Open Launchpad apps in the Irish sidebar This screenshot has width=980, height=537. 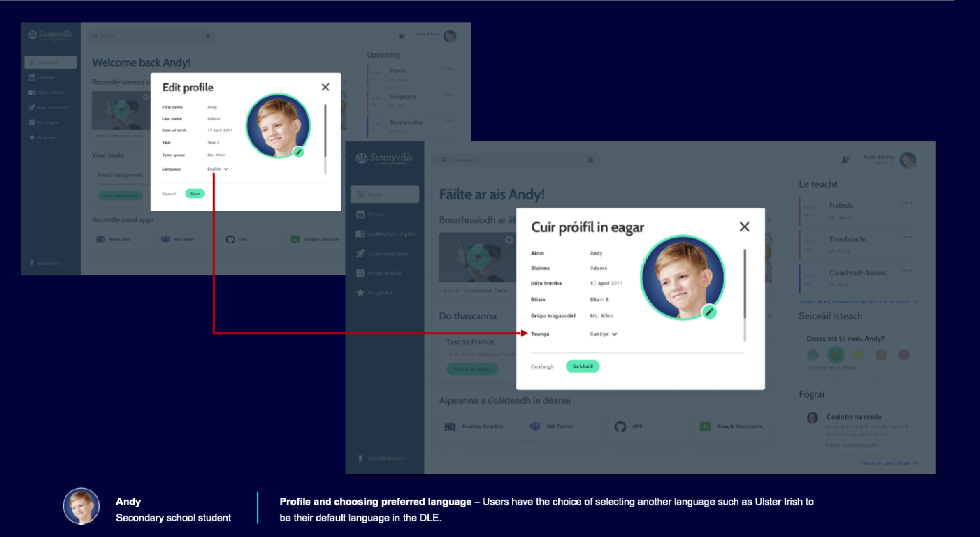[382, 254]
